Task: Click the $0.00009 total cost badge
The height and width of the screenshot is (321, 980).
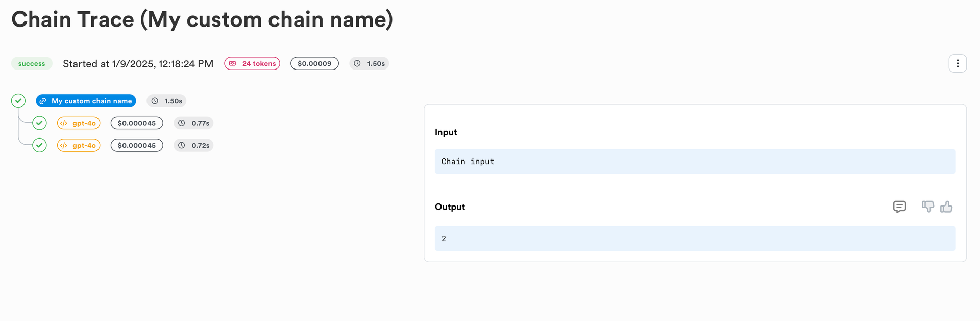Action: coord(314,64)
